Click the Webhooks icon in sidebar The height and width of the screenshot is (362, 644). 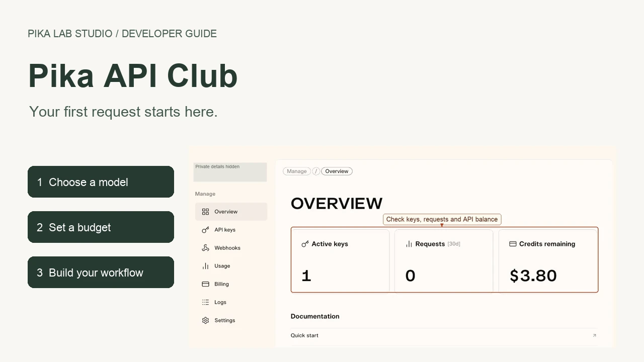[x=205, y=248]
